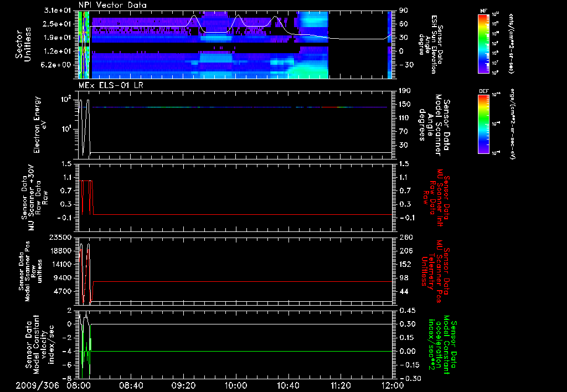Click the 'Sector Unitless' axis label
The height and width of the screenshot is (392, 567).
pos(23,44)
